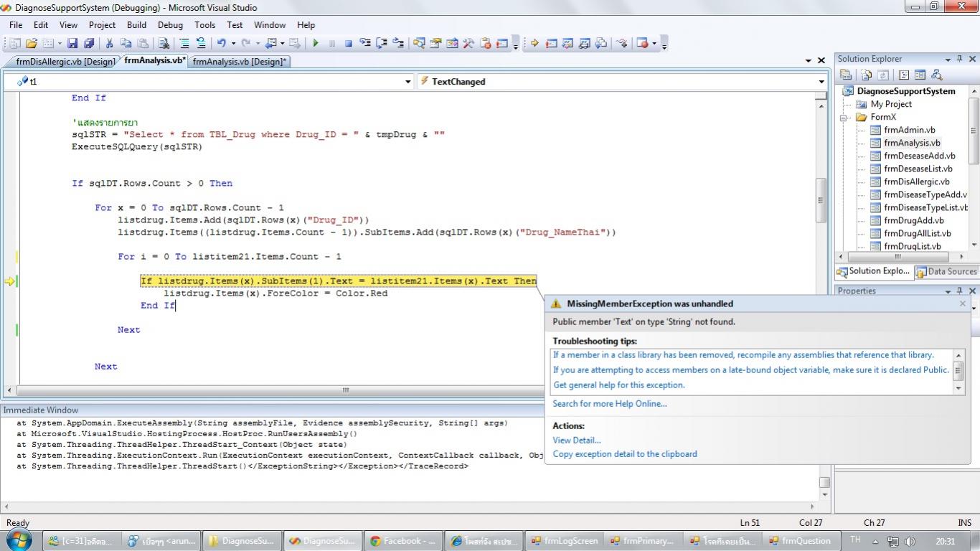The width and height of the screenshot is (980, 551).
Task: Toggle auto-hide pin on Properties panel
Action: (960, 291)
